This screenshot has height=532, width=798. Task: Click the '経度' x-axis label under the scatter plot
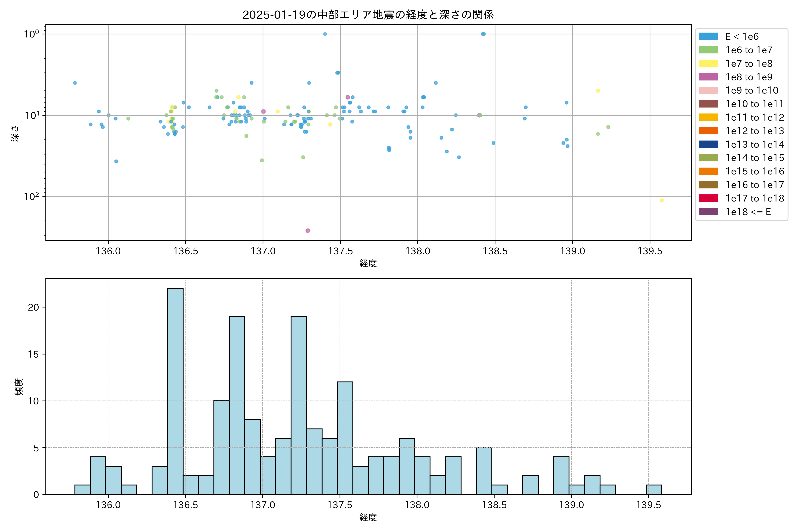tap(368, 263)
